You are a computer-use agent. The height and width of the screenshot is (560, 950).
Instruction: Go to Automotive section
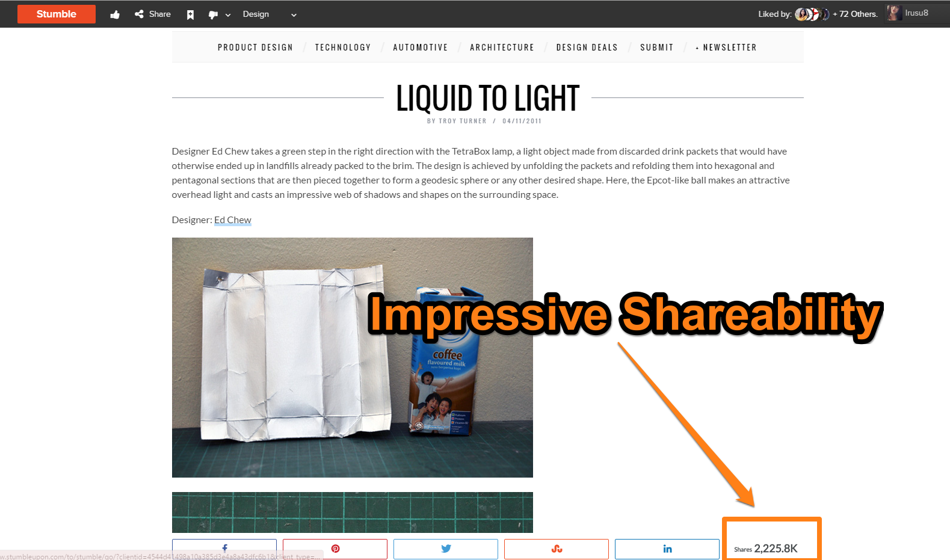click(x=421, y=48)
